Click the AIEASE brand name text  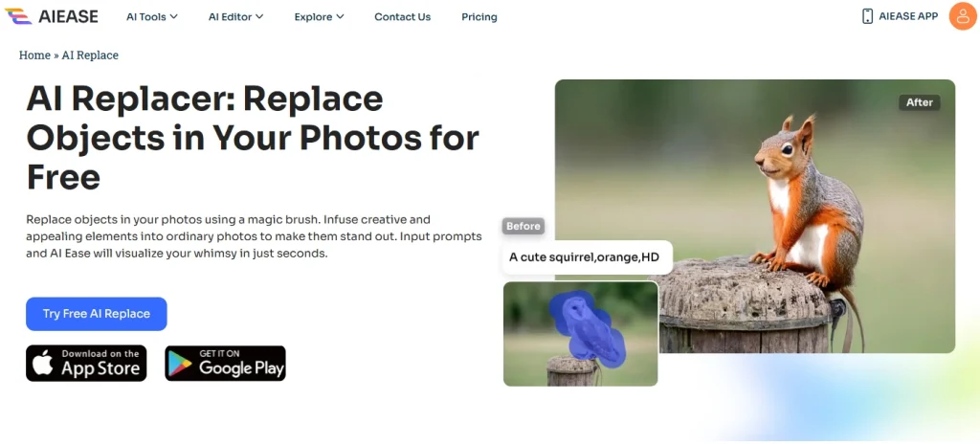68,17
